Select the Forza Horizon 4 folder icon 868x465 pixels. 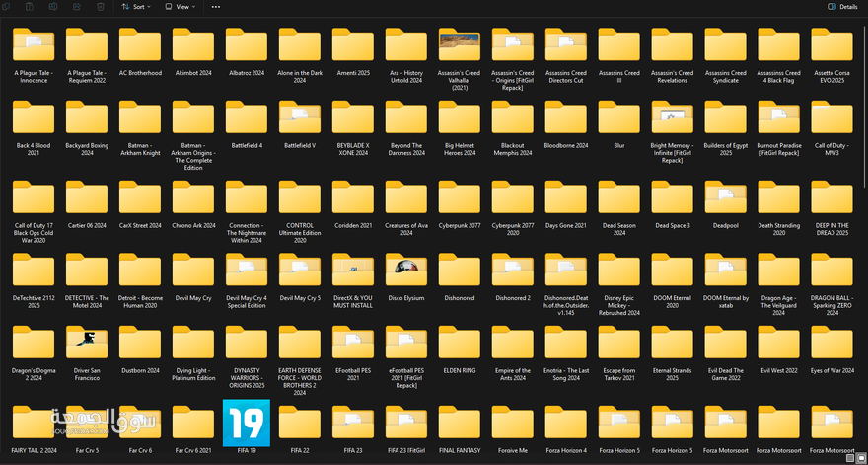[566, 423]
